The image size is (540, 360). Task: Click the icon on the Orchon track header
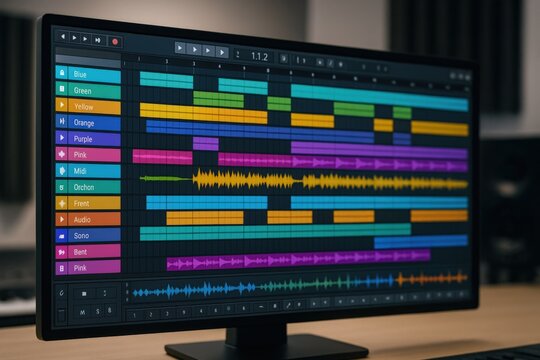coord(62,187)
